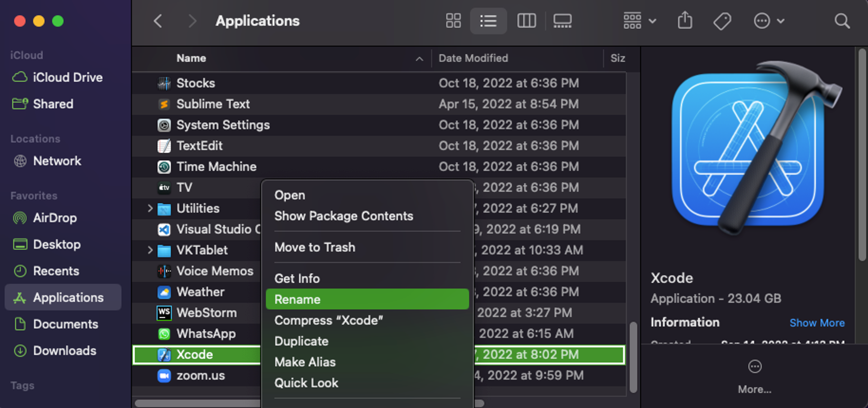Image resolution: width=868 pixels, height=408 pixels.
Task: Click the Show More link
Action: (817, 323)
